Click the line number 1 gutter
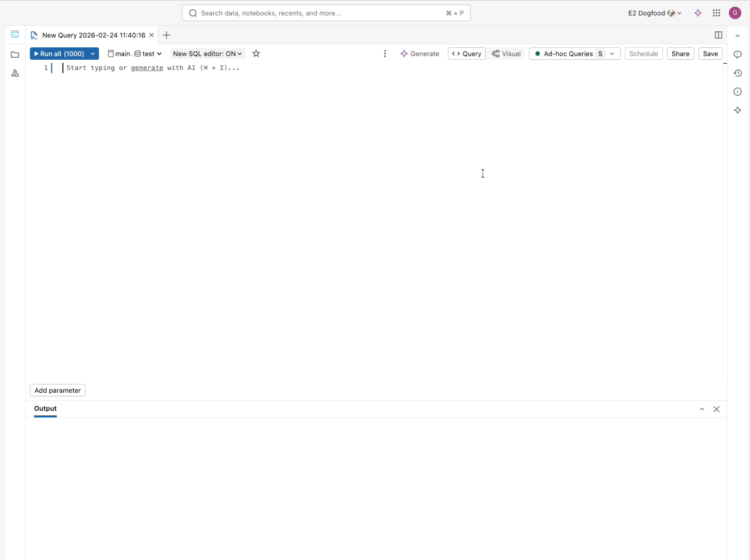 pos(46,68)
